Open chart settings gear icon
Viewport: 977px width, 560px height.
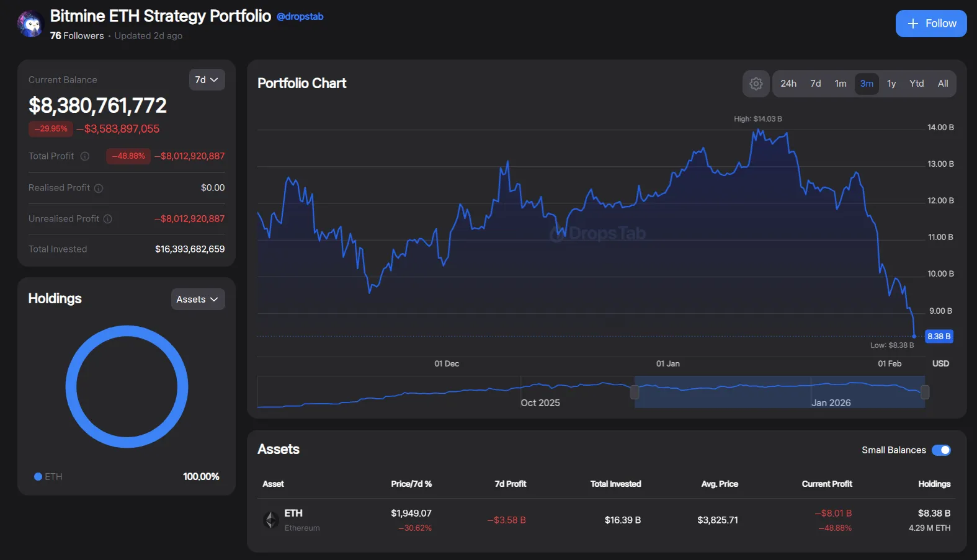pyautogui.click(x=756, y=84)
